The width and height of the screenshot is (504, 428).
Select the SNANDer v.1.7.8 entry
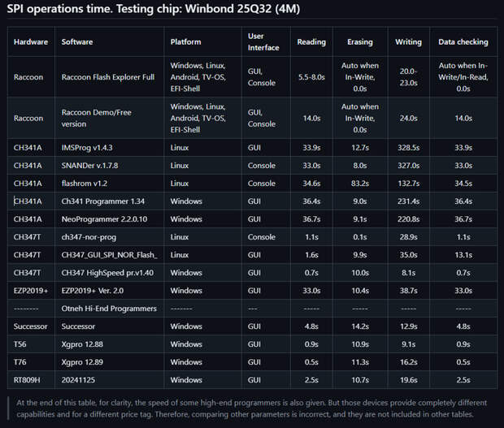coord(89,166)
